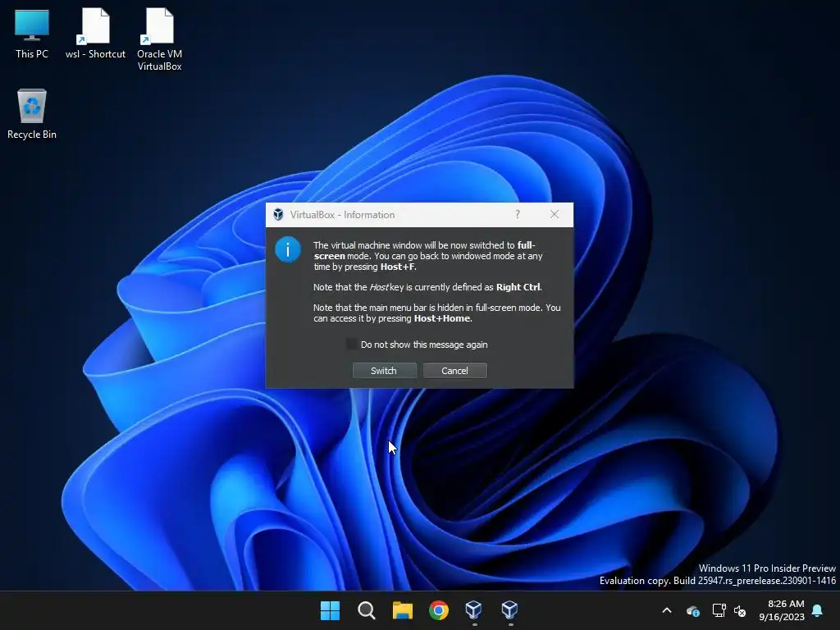Open the Windows Start menu

pyautogui.click(x=330, y=610)
